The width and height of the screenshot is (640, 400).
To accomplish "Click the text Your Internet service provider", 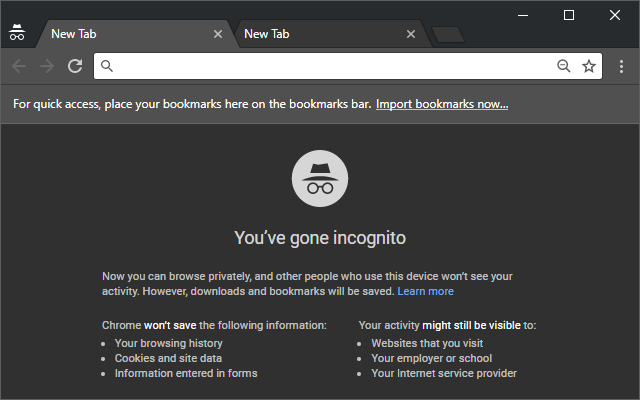I will 444,373.
